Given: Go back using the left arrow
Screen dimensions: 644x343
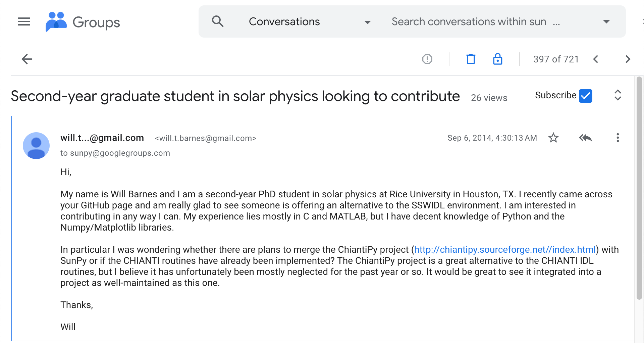Looking at the screenshot, I should (27, 59).
